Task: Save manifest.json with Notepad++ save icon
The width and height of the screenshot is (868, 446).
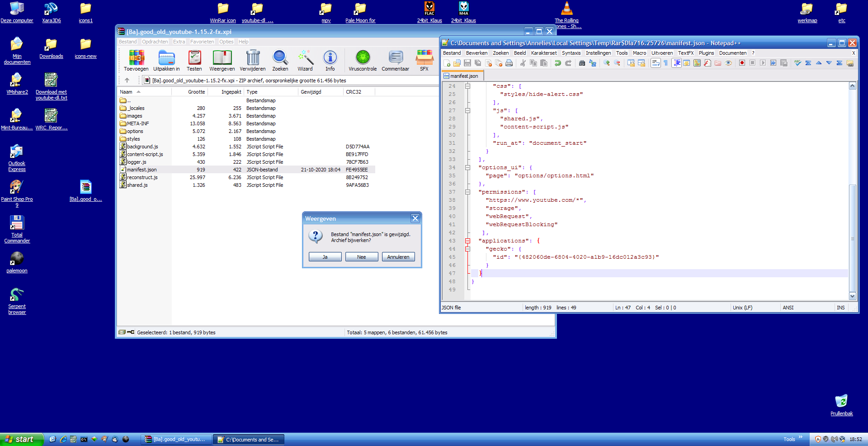Action: tap(467, 63)
